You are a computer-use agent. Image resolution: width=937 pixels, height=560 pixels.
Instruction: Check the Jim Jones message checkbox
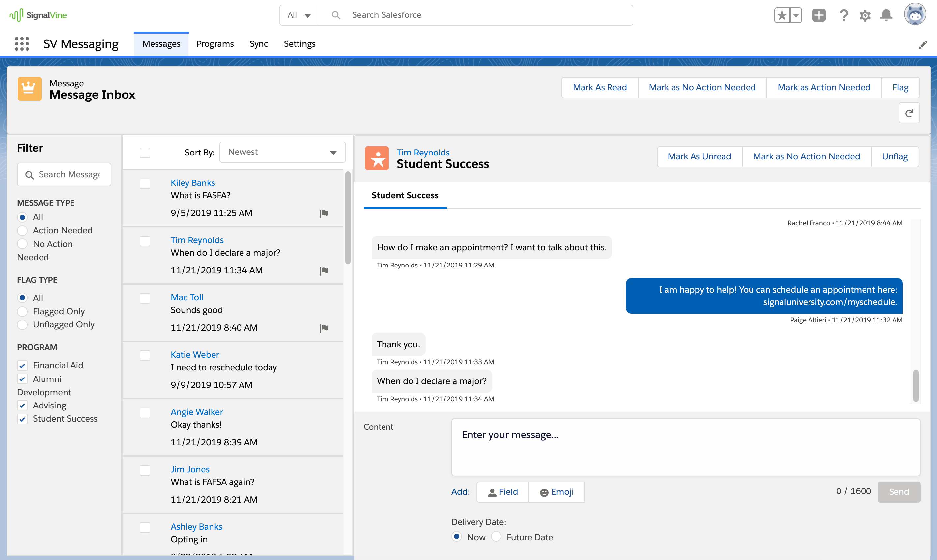(x=145, y=471)
